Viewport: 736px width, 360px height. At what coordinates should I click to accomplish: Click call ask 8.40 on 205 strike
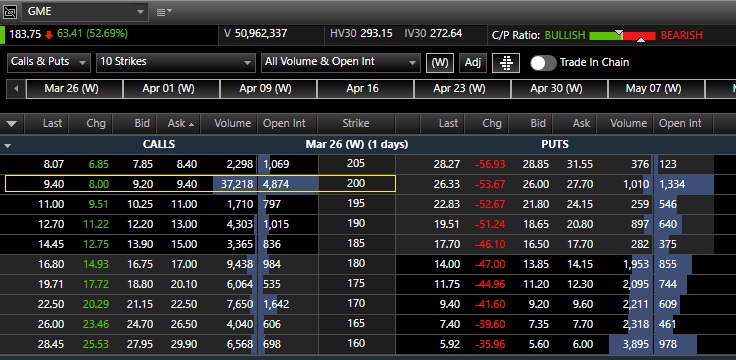186,164
